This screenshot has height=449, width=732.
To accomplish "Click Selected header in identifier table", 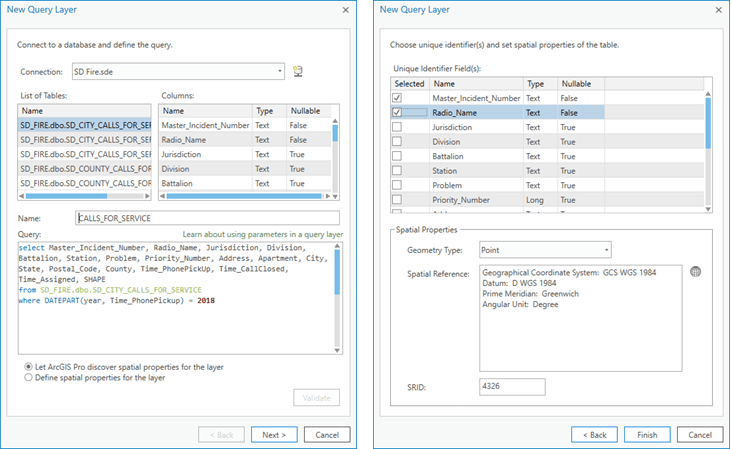I will [410, 84].
